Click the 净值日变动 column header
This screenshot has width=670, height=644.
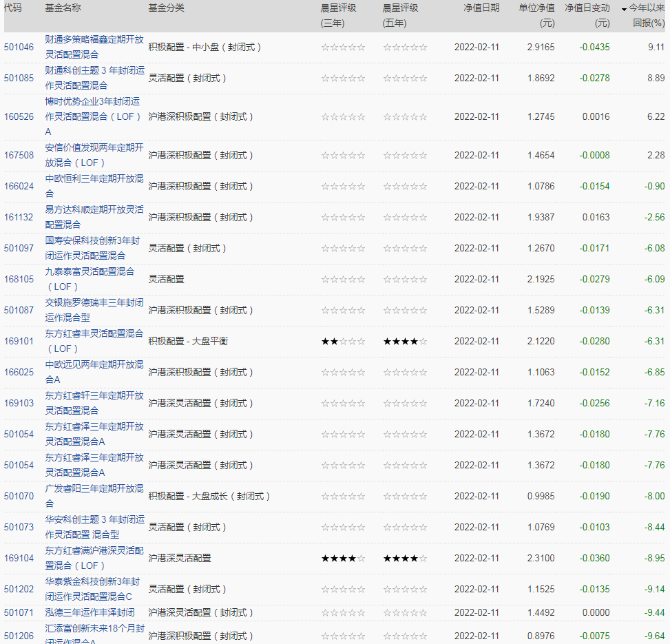point(587,15)
